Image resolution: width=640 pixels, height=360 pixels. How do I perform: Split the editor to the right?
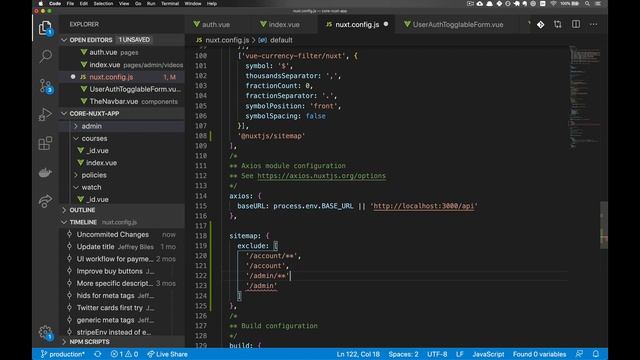pyautogui.click(x=576, y=24)
